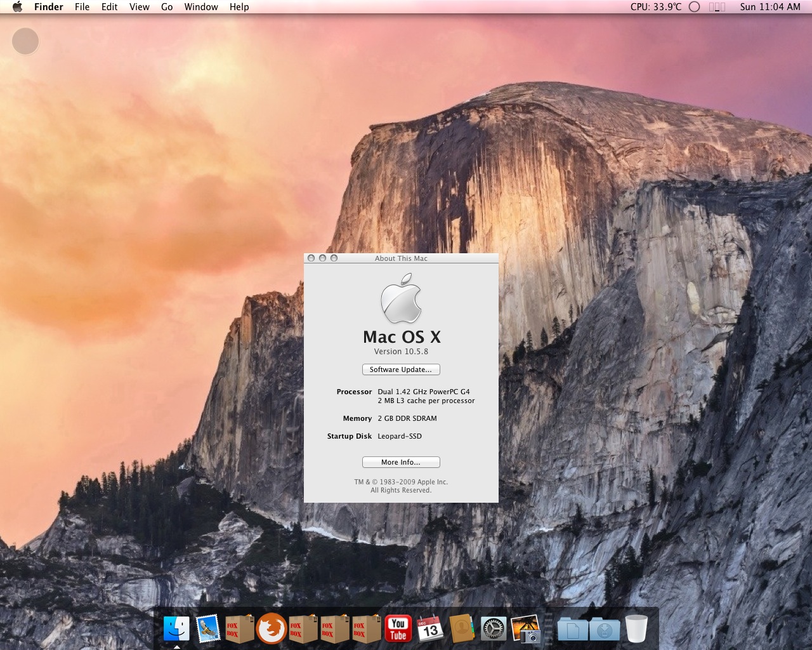Open the Trash in the dock

point(636,628)
